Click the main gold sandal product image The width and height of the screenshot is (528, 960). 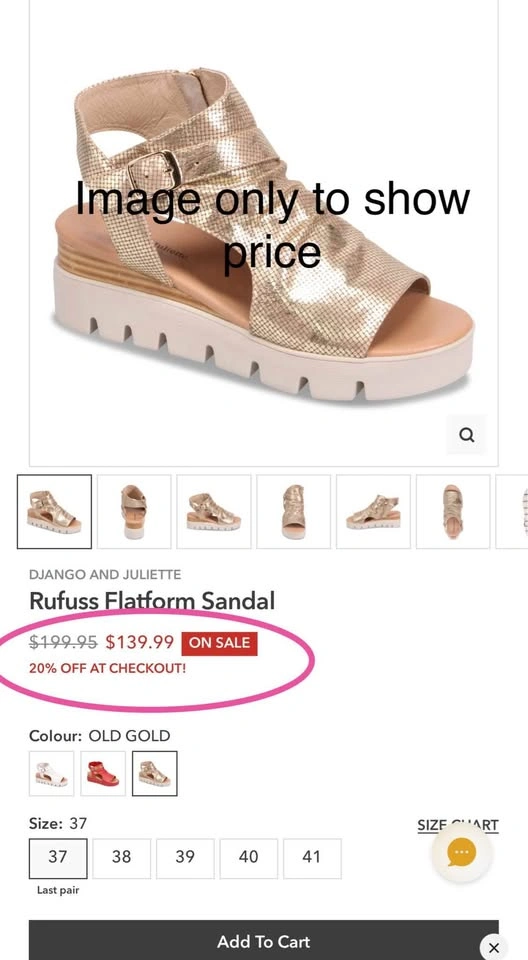[x=263, y=233]
